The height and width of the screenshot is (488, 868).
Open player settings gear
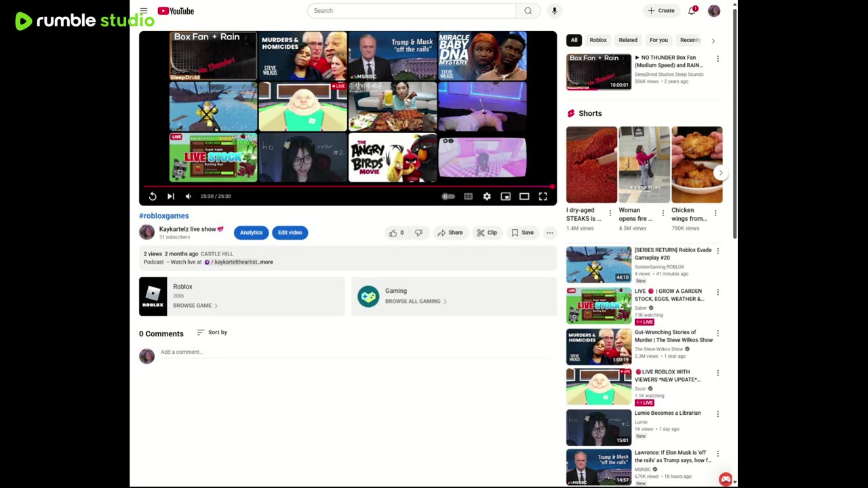coord(487,197)
